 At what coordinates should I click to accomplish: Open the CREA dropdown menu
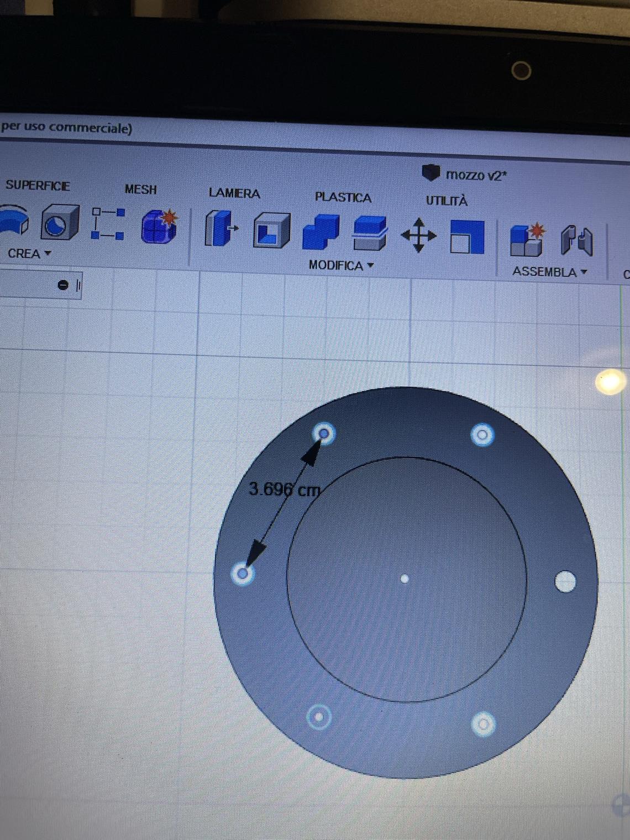click(29, 254)
